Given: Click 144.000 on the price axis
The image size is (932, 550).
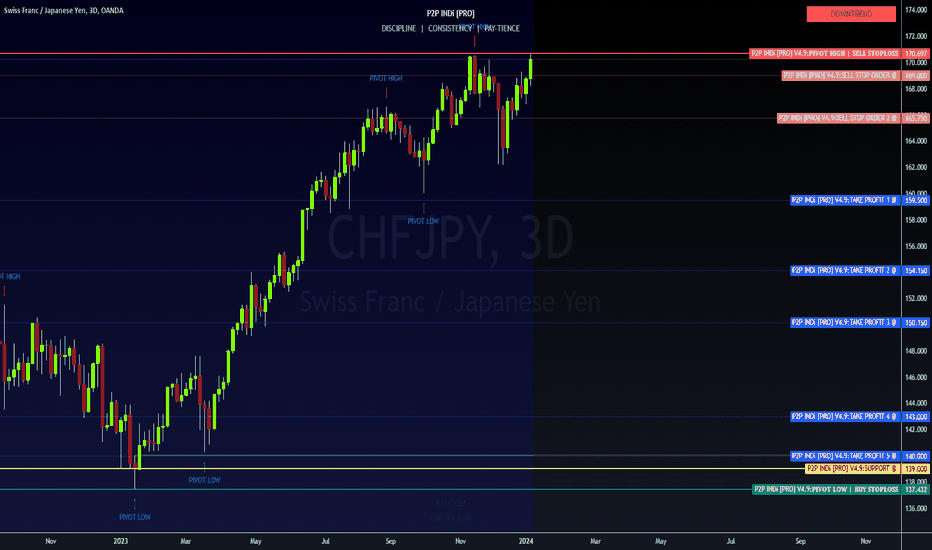Looking at the screenshot, I should coord(916,403).
